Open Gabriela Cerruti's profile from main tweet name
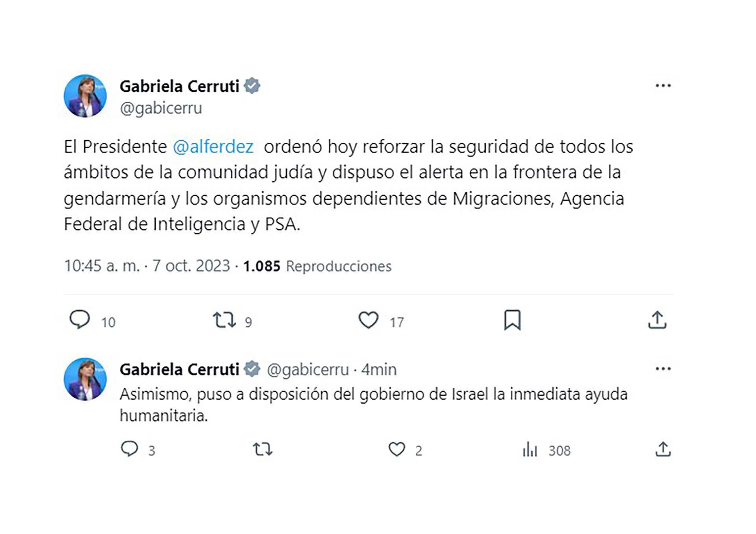Viewport: 756px width, 534px height. [x=180, y=86]
